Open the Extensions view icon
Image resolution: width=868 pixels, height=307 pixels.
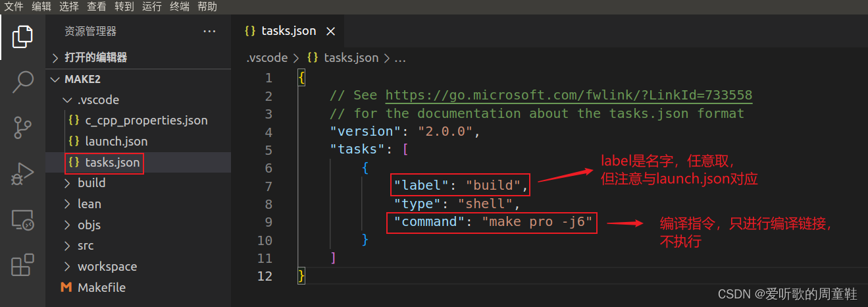(x=22, y=265)
